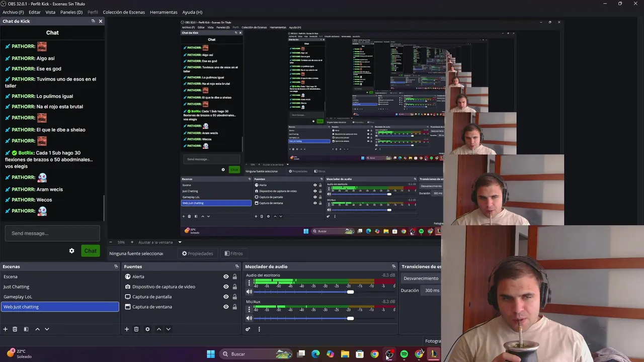
Task: Open File Explorer from taskbar
Action: coord(345,354)
